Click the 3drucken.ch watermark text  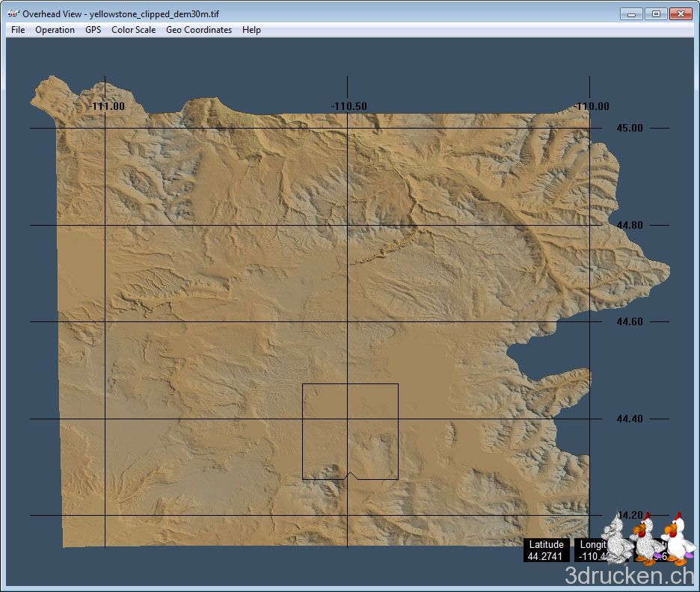[628, 576]
